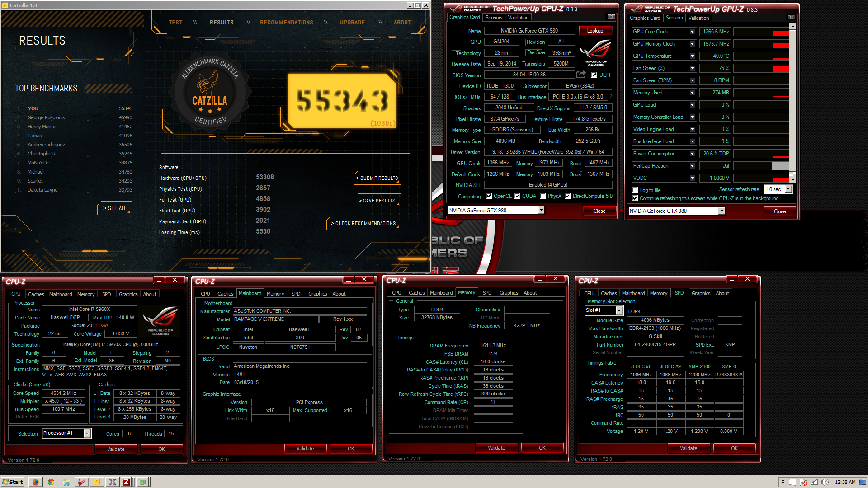
Task: Open Google Chrome from the taskbar
Action: point(51,482)
